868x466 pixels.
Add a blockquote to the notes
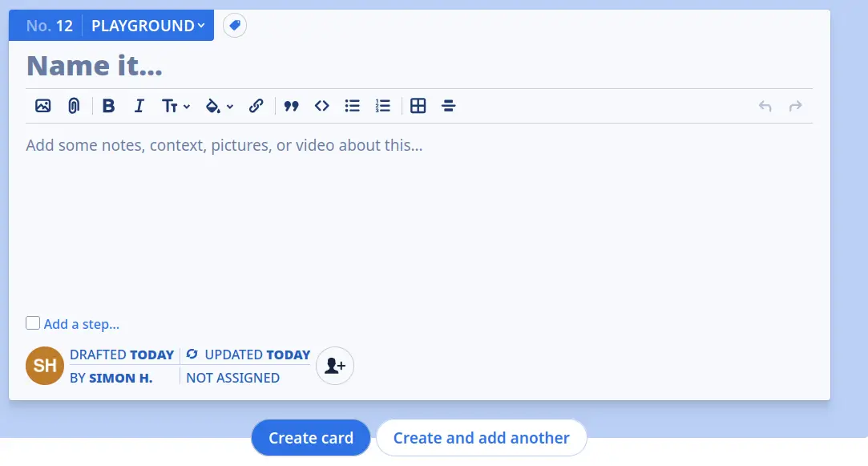(292, 105)
